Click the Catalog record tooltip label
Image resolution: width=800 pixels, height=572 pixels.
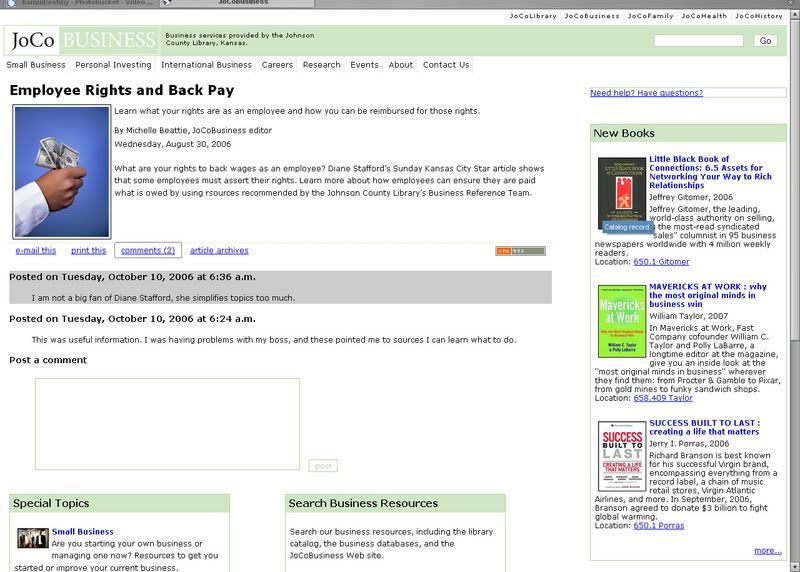[x=627, y=227]
